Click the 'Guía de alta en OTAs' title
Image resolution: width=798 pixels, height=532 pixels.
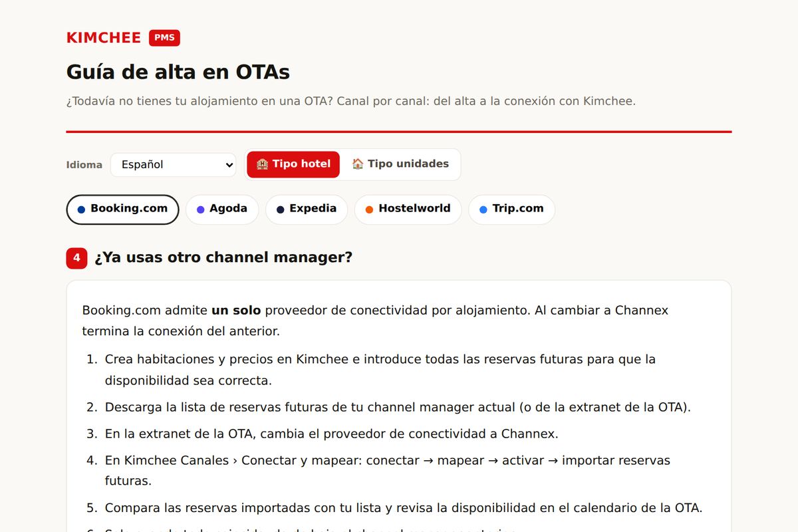178,72
